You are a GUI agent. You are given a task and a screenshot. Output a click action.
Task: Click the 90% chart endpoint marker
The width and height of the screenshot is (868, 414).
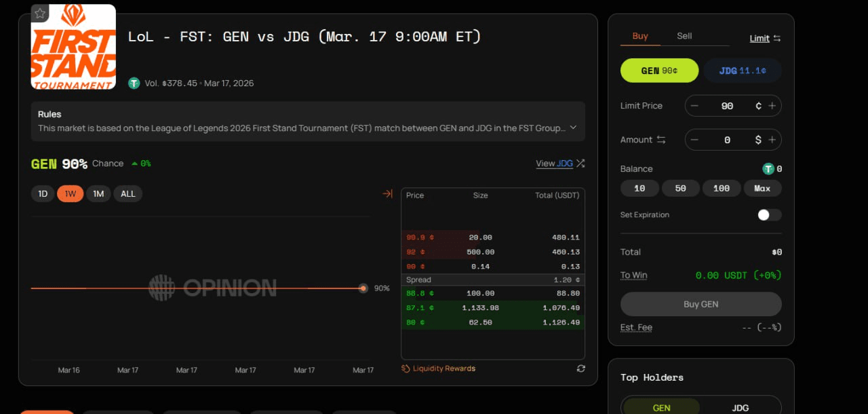[363, 288]
